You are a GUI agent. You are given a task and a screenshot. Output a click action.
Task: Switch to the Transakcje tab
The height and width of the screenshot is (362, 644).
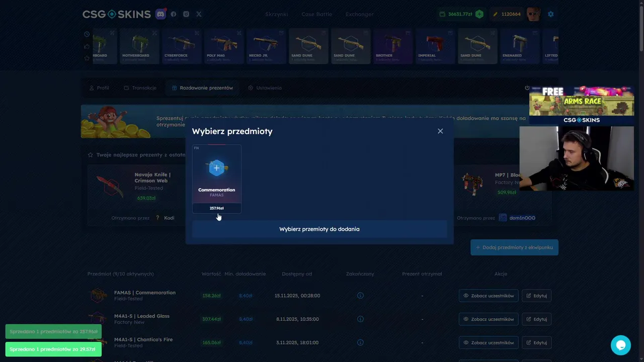pos(140,88)
